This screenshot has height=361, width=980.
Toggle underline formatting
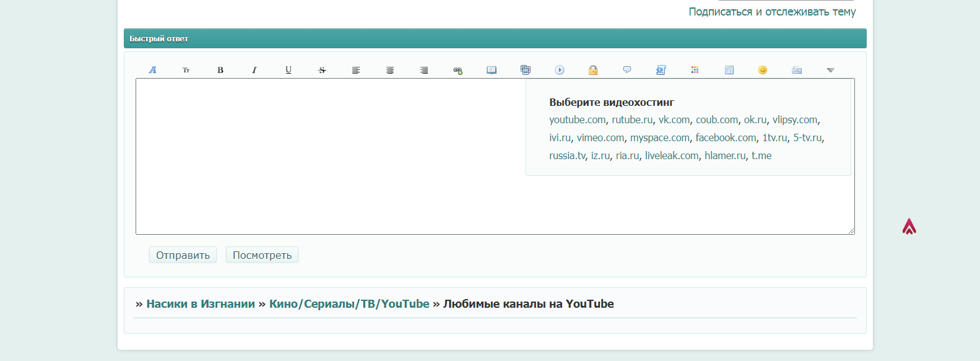[x=288, y=70]
